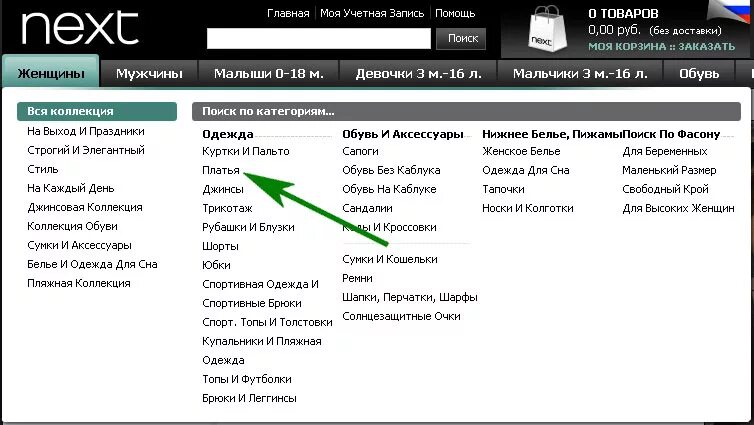The width and height of the screenshot is (754, 425).
Task: Click the Одежда column heading
Action: [x=227, y=134]
